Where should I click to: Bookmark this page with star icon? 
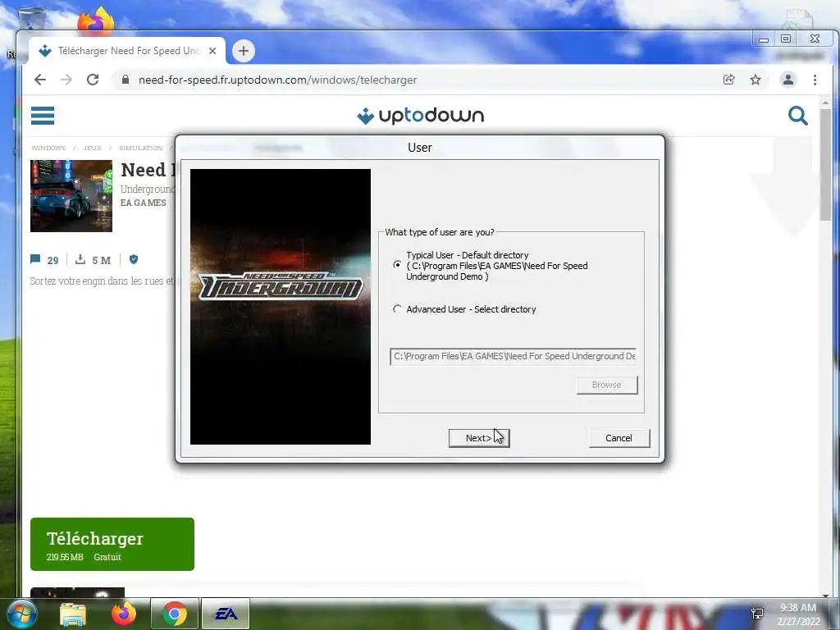click(x=756, y=80)
